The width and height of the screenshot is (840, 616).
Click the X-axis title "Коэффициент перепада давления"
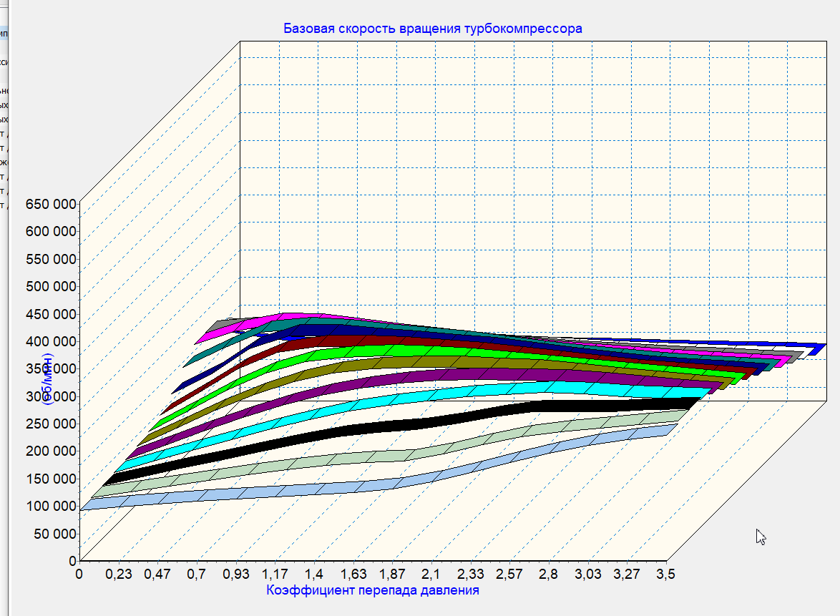[372, 590]
